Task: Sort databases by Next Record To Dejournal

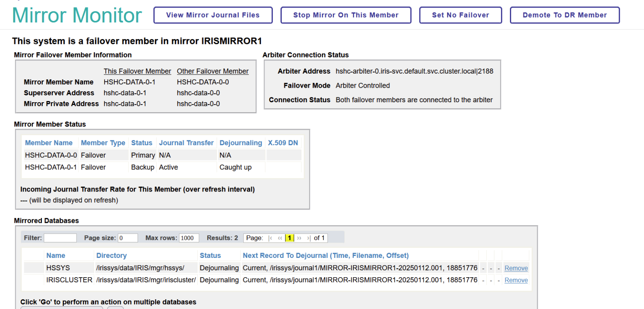Action: tap(325, 255)
